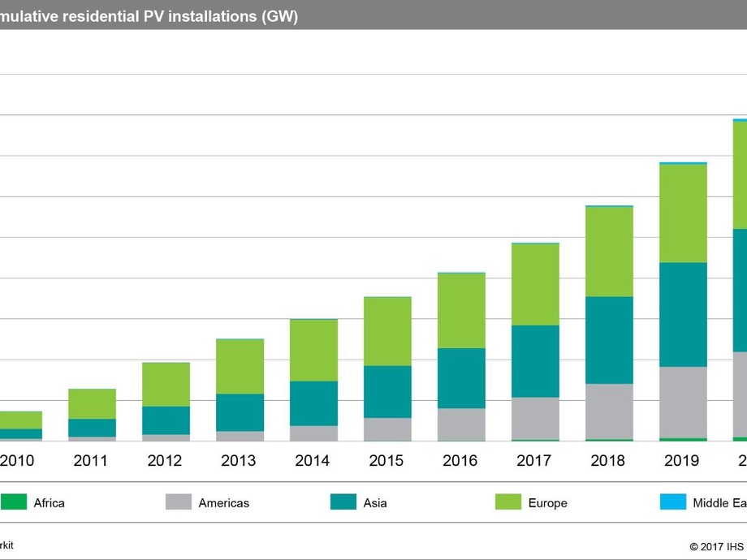The image size is (747, 560).
Task: Select the Europe segment of the 2015 bar
Action: point(386,331)
